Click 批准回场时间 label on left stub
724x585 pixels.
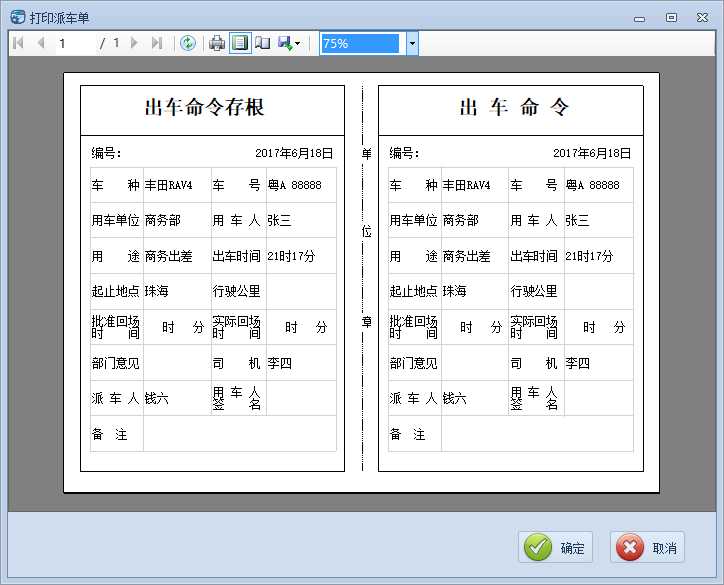115,327
